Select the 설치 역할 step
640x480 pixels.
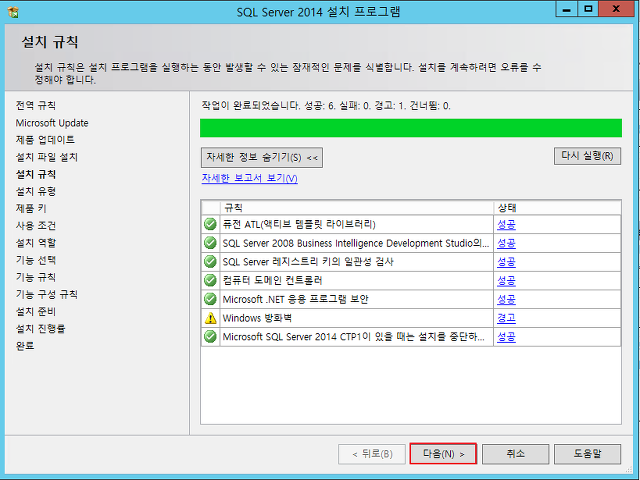[x=36, y=243]
